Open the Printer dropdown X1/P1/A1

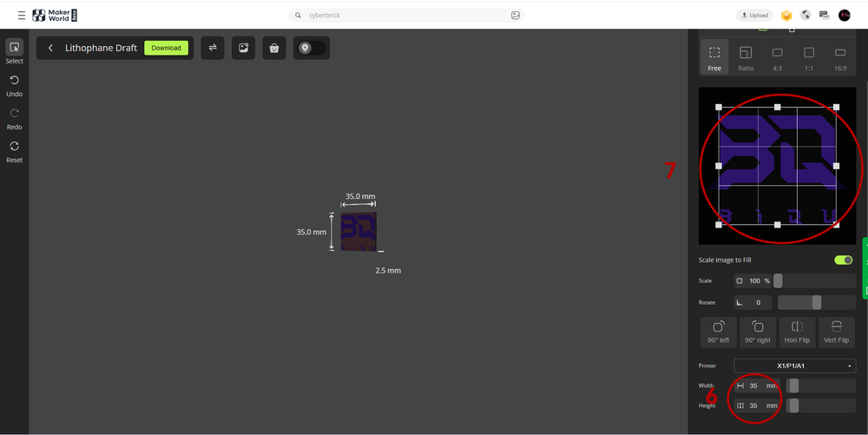coord(794,366)
